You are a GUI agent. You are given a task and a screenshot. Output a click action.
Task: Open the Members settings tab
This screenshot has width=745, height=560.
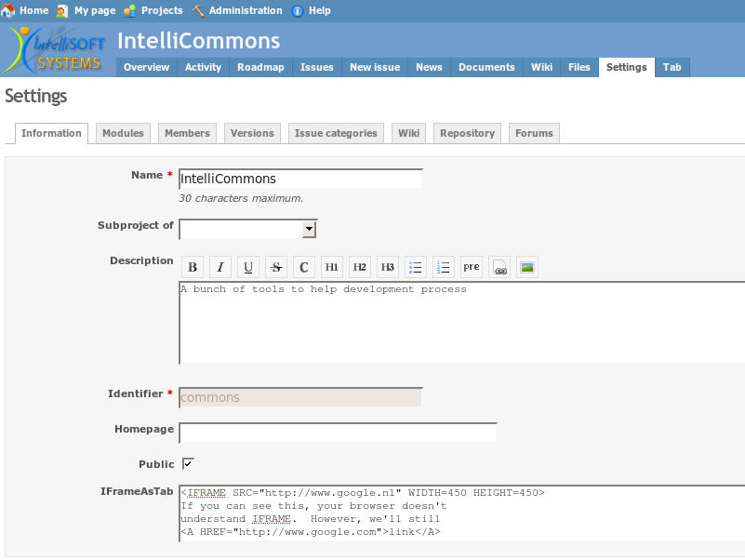[187, 134]
